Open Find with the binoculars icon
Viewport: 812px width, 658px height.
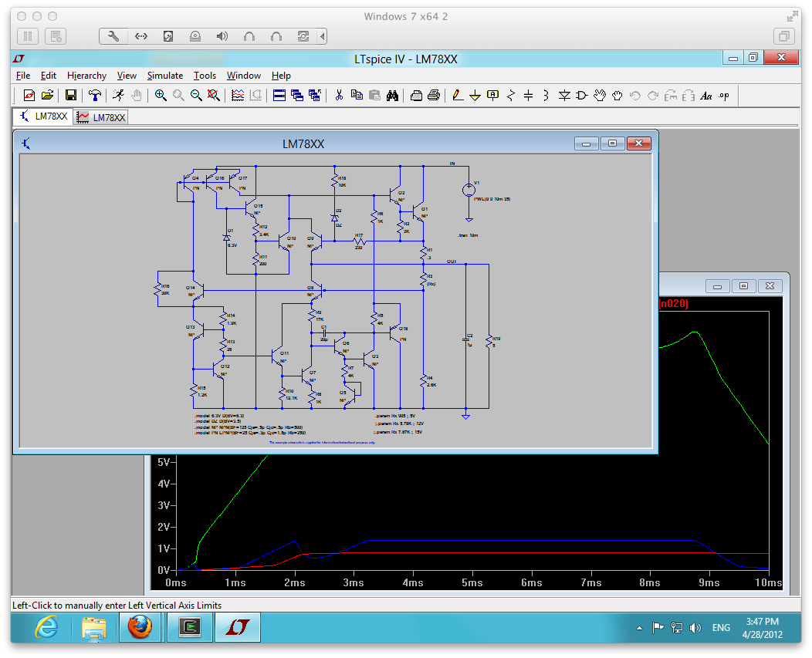[393, 95]
